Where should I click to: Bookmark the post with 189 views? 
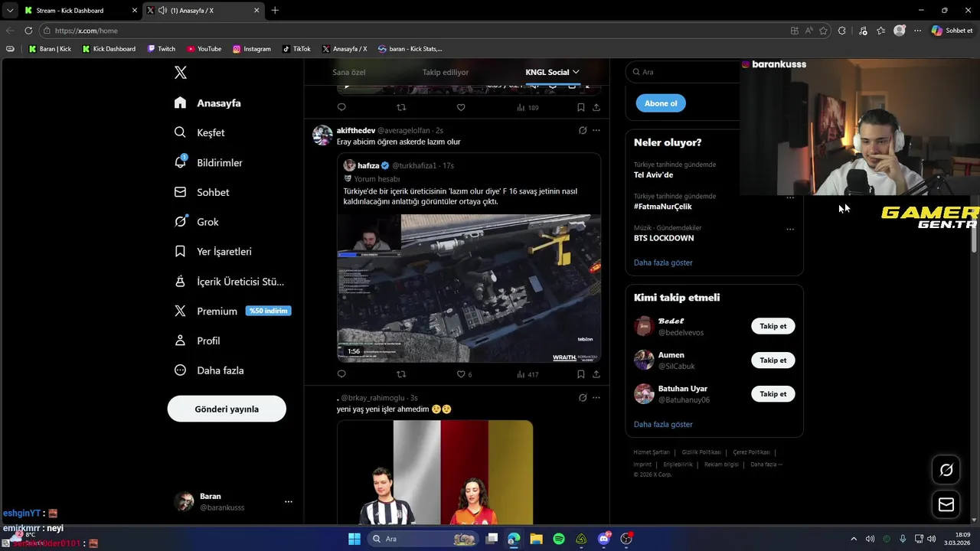pos(581,107)
